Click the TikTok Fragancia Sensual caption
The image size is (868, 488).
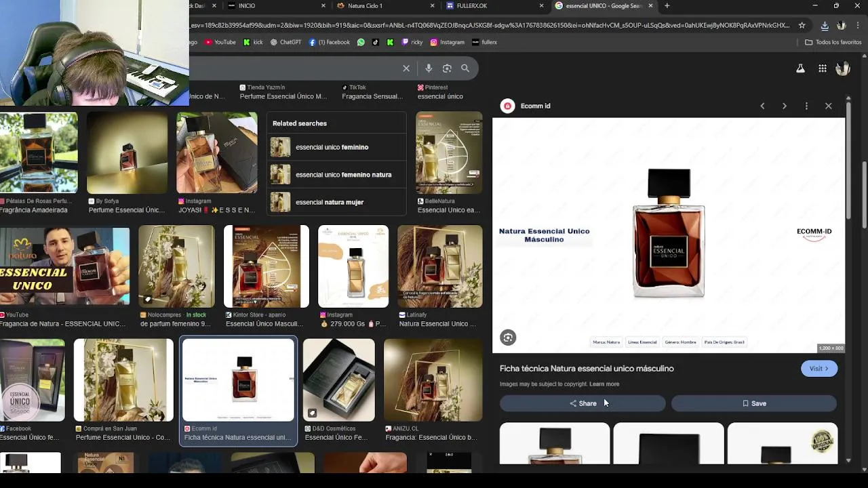[372, 91]
